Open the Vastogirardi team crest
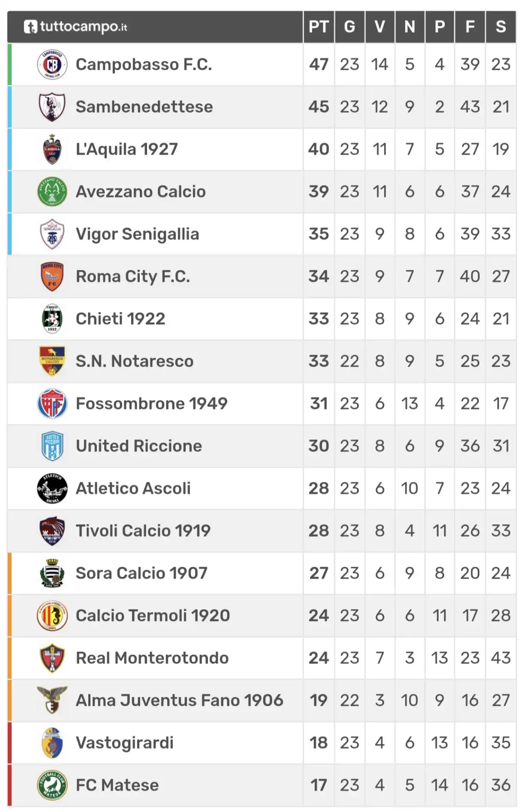 [52, 743]
